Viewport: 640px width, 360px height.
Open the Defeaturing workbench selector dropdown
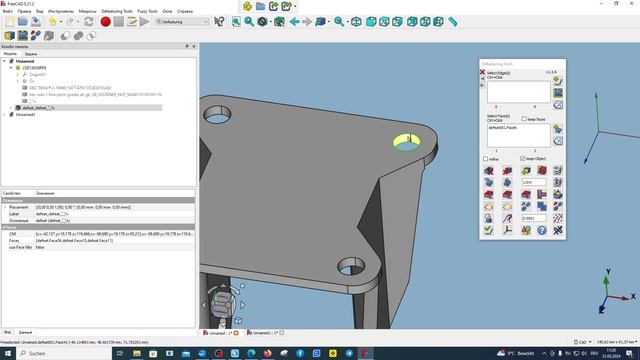[182, 22]
